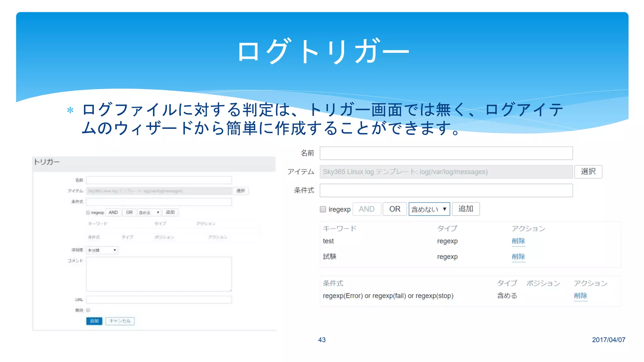Select the 'test' keyword text
This screenshot has height=362, width=644.
[328, 241]
